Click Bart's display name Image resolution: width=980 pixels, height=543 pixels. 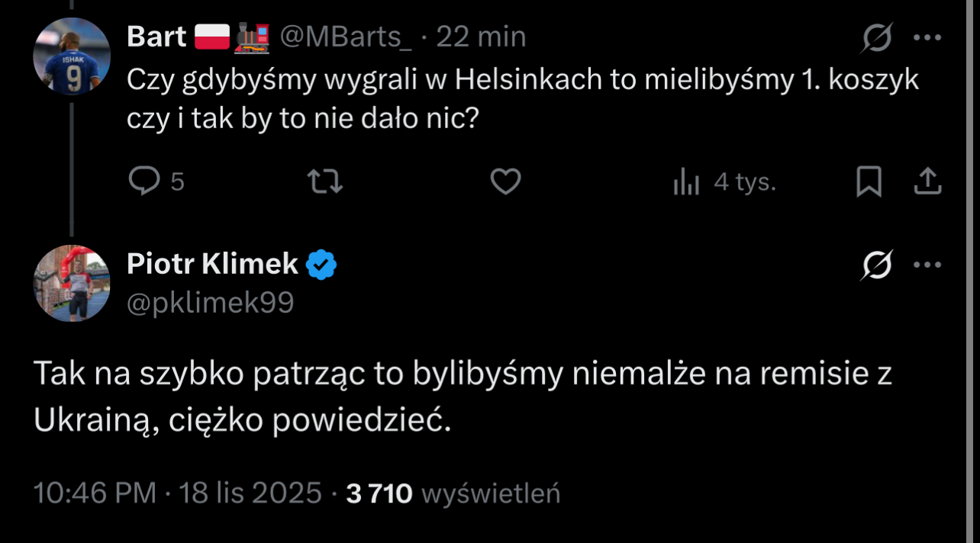pyautogui.click(x=156, y=37)
